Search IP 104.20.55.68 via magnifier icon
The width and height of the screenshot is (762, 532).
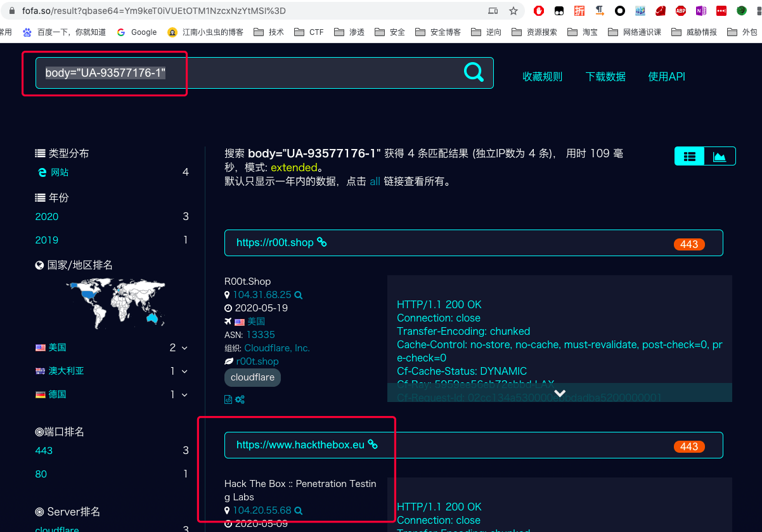point(299,510)
